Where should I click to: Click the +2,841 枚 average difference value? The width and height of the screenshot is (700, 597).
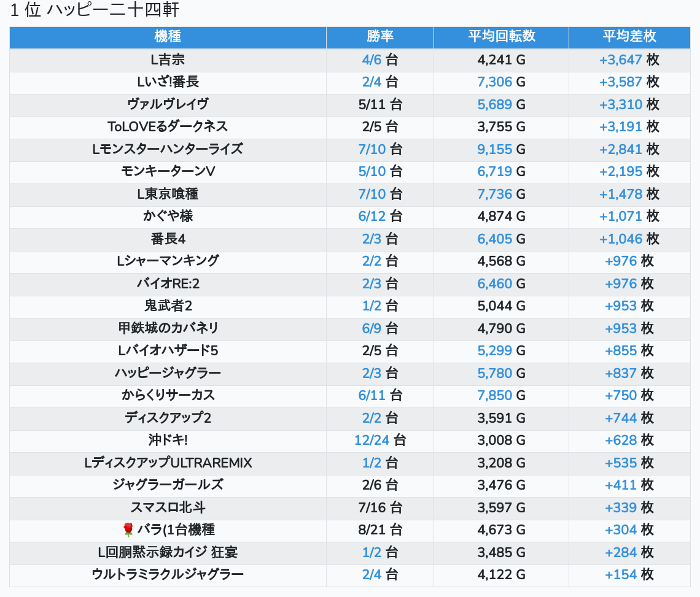point(629,149)
